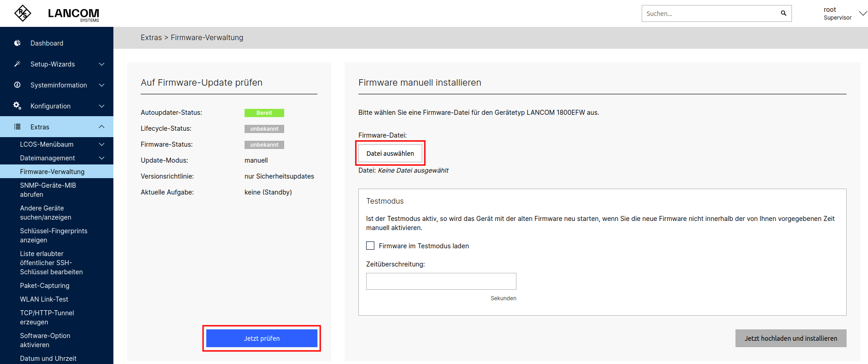
Task: Click the Dashboard gauge icon
Action: (17, 43)
